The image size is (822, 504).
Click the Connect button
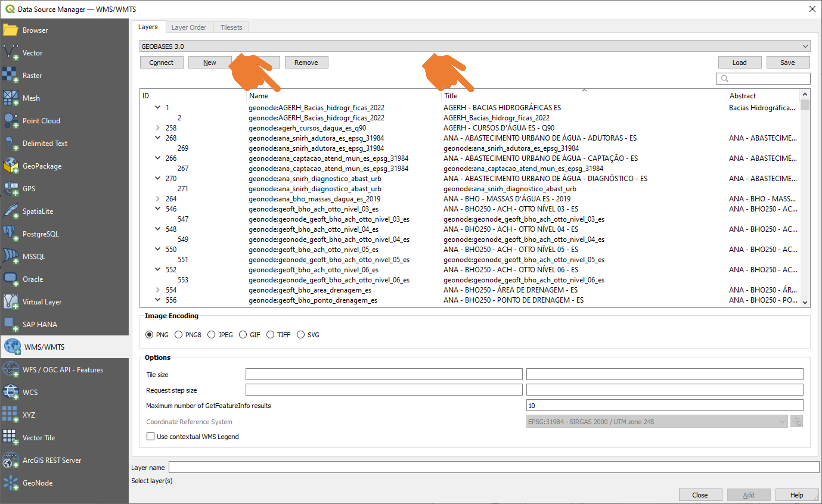point(161,62)
